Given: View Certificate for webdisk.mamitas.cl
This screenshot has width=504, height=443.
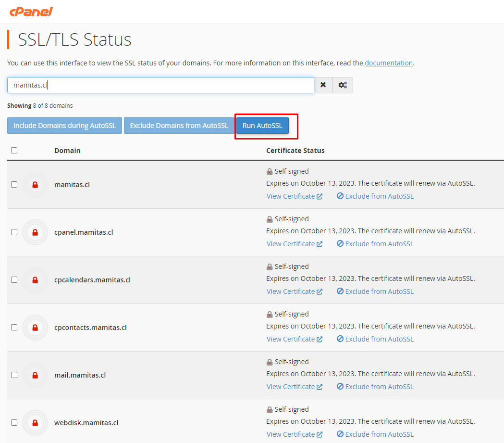Looking at the screenshot, I should [x=295, y=434].
